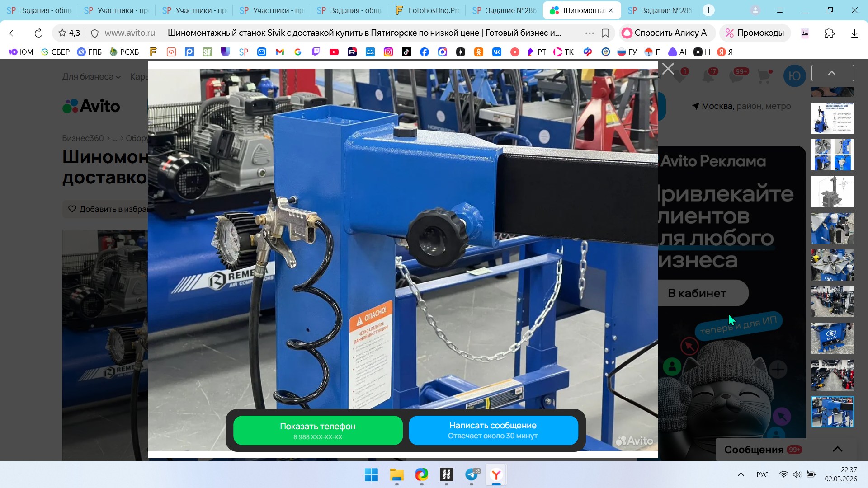Show hidden system tray icons
The height and width of the screenshot is (488, 868).
pos(741,474)
